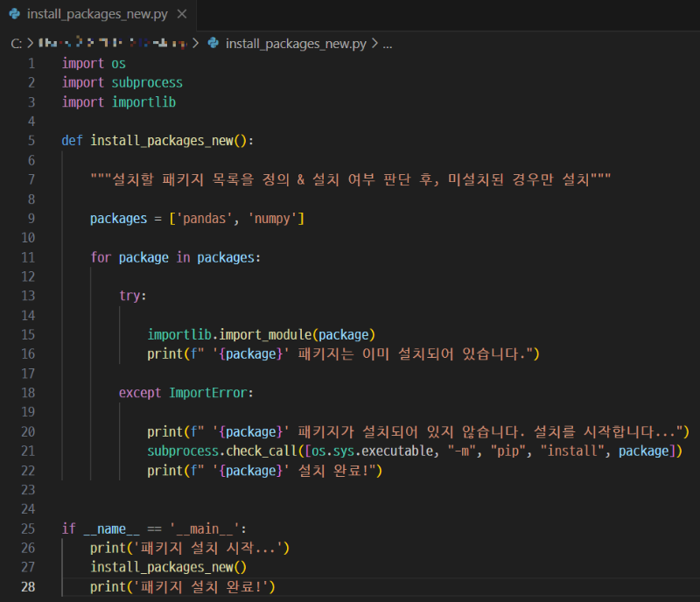The height and width of the screenshot is (602, 700).
Task: Click 'import_module' on line 15
Action: 265,335
